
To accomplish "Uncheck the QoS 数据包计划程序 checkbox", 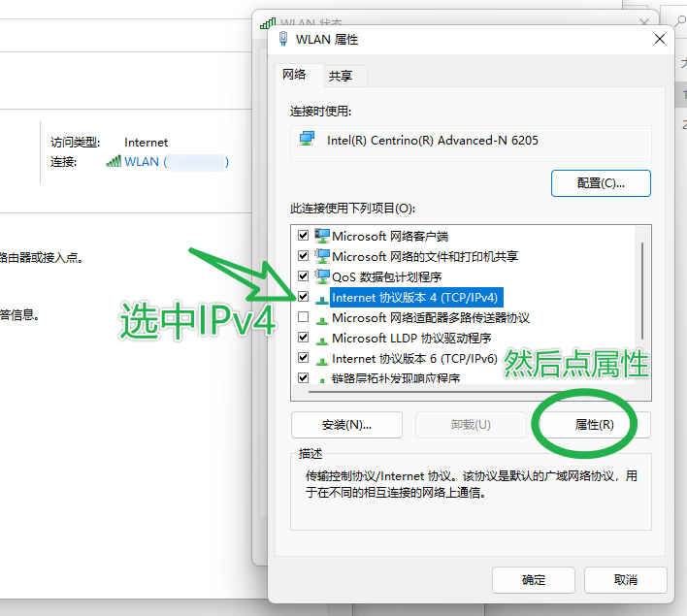I will click(303, 276).
